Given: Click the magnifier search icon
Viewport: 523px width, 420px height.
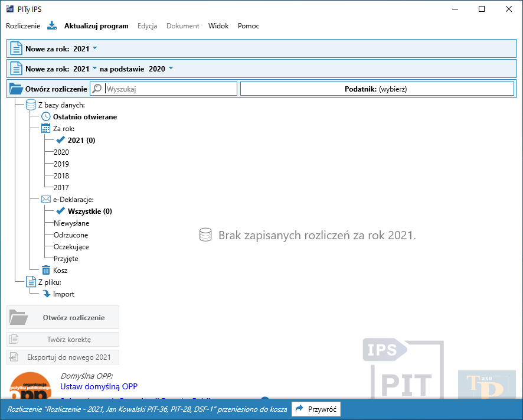Looking at the screenshot, I should pyautogui.click(x=97, y=89).
